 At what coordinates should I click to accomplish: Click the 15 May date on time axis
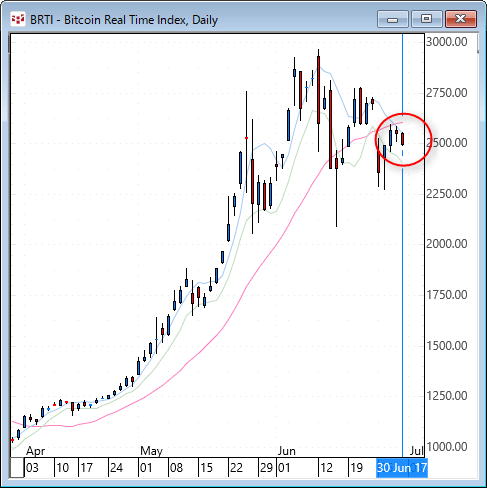(x=206, y=468)
